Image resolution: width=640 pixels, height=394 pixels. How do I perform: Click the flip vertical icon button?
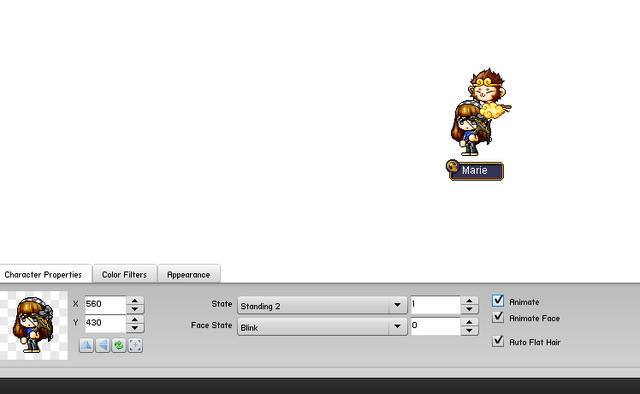point(102,345)
